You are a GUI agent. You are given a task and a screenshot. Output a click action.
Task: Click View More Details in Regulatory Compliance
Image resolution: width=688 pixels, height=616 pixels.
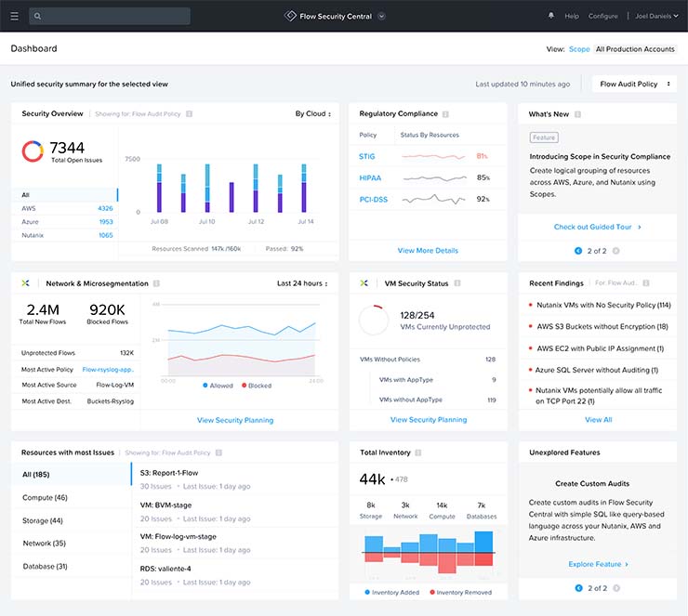pos(428,250)
